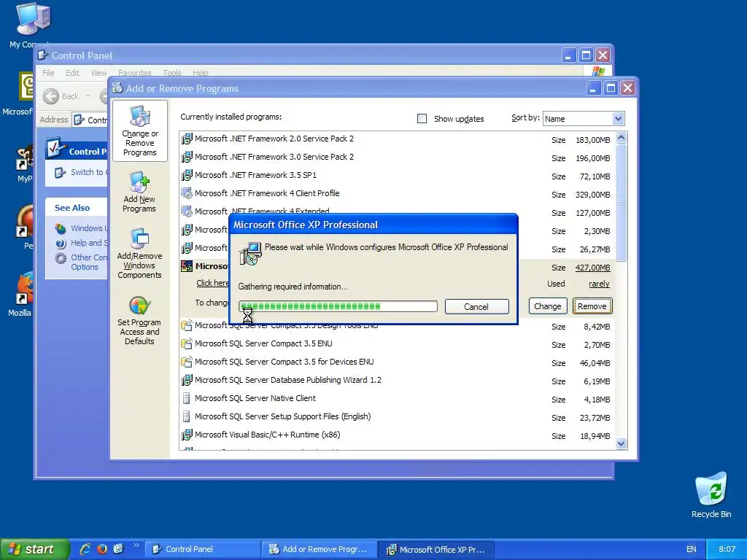747x560 pixels.
Task: Click icon of SQL Server Native Client
Action: 186,398
